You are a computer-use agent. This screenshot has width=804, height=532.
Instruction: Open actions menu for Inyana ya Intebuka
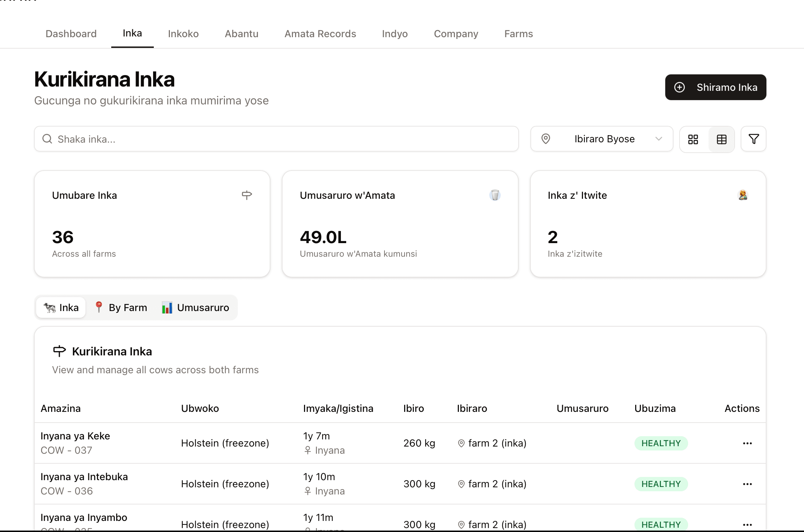(747, 484)
